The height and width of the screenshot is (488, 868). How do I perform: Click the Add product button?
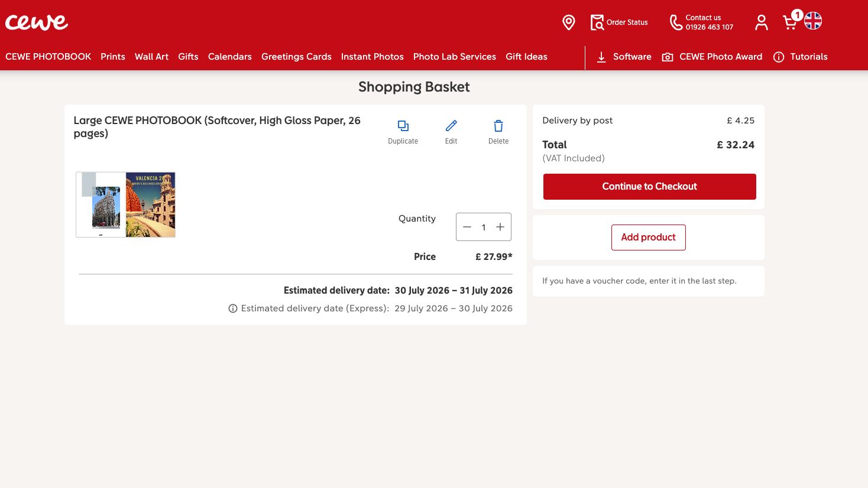[649, 238]
